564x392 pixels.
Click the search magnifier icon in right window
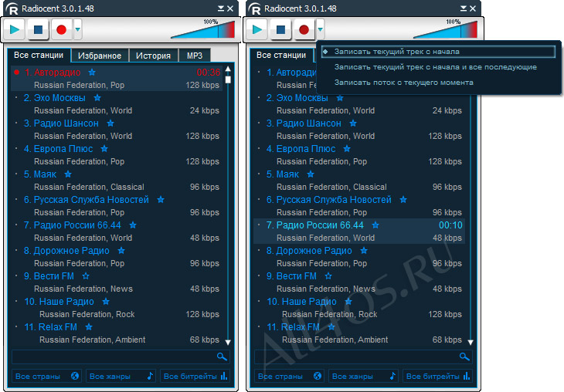(464, 357)
